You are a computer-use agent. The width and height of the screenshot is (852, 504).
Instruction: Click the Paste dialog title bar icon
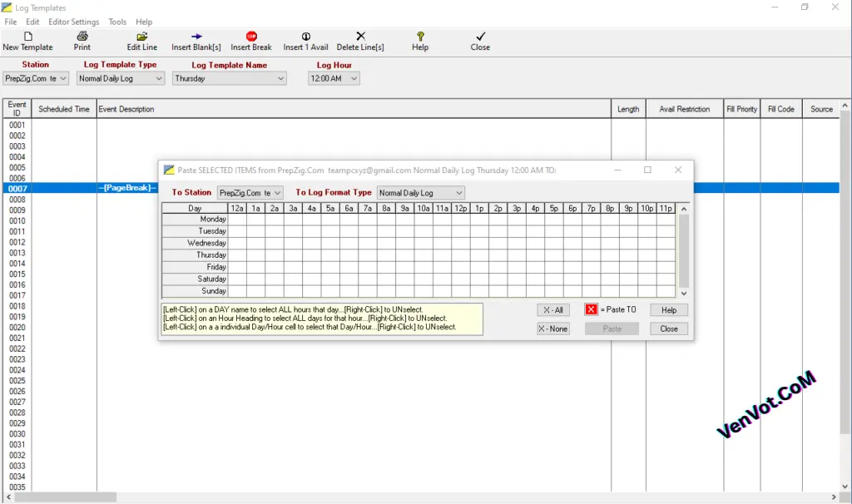[x=169, y=170]
